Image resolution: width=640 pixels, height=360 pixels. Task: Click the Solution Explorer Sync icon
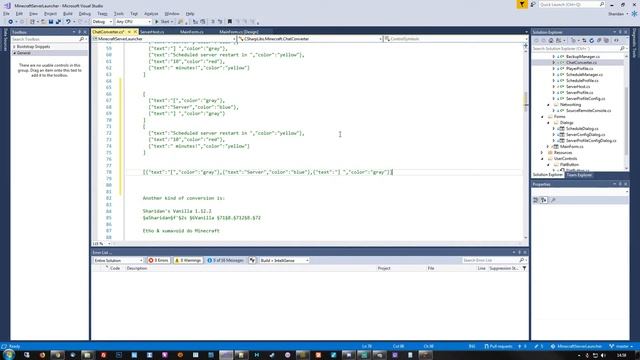tap(584, 40)
